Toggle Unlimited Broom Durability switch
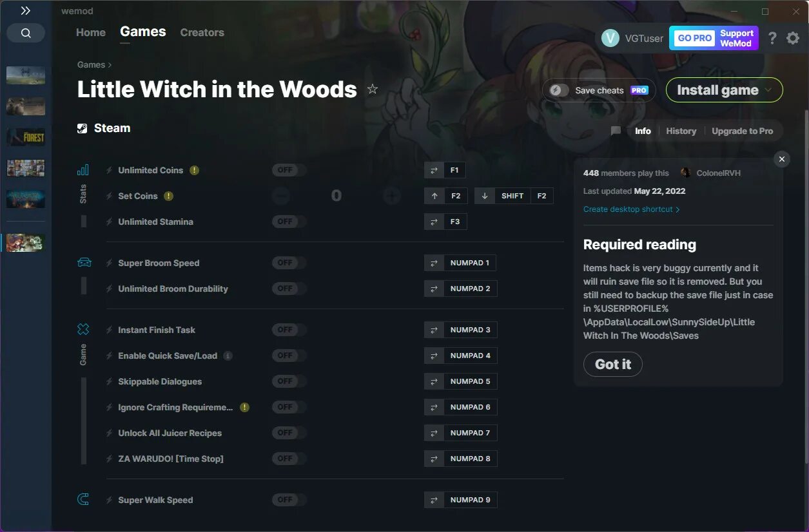This screenshot has width=809, height=532. [289, 289]
